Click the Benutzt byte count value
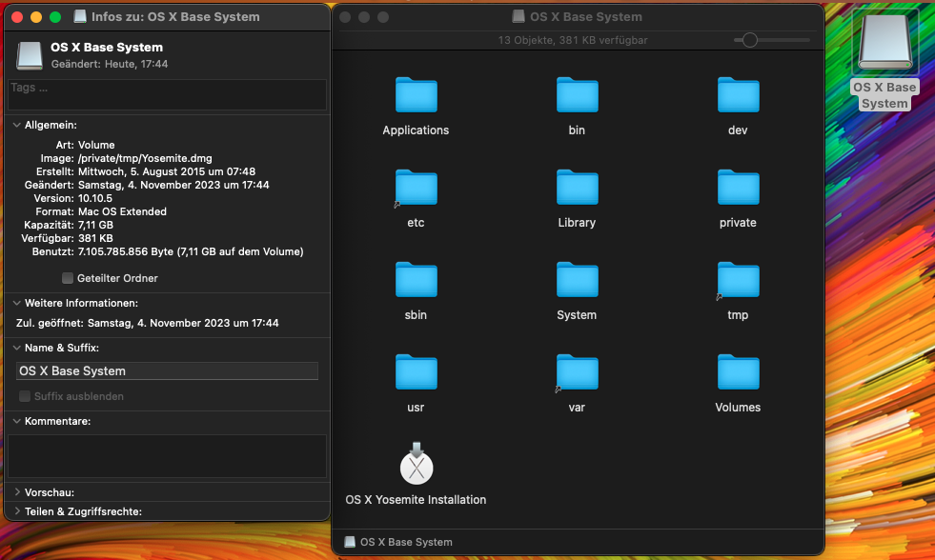935x560 pixels. 191,251
